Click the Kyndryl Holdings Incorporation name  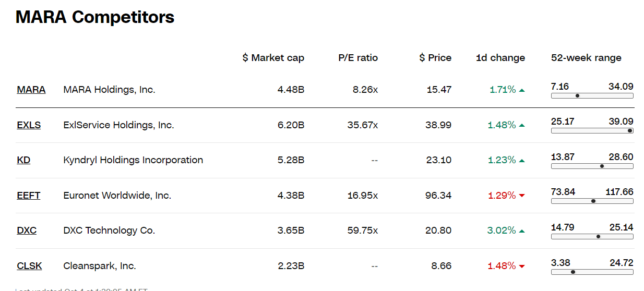point(133,160)
